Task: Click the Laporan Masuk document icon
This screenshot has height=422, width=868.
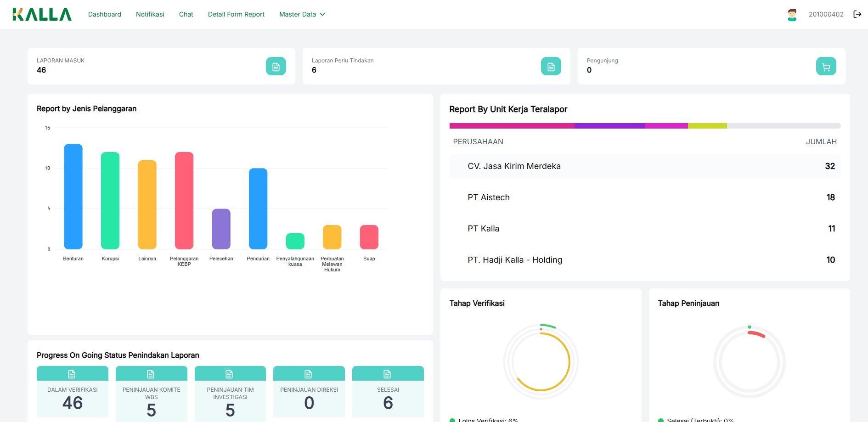Action: coord(276,67)
